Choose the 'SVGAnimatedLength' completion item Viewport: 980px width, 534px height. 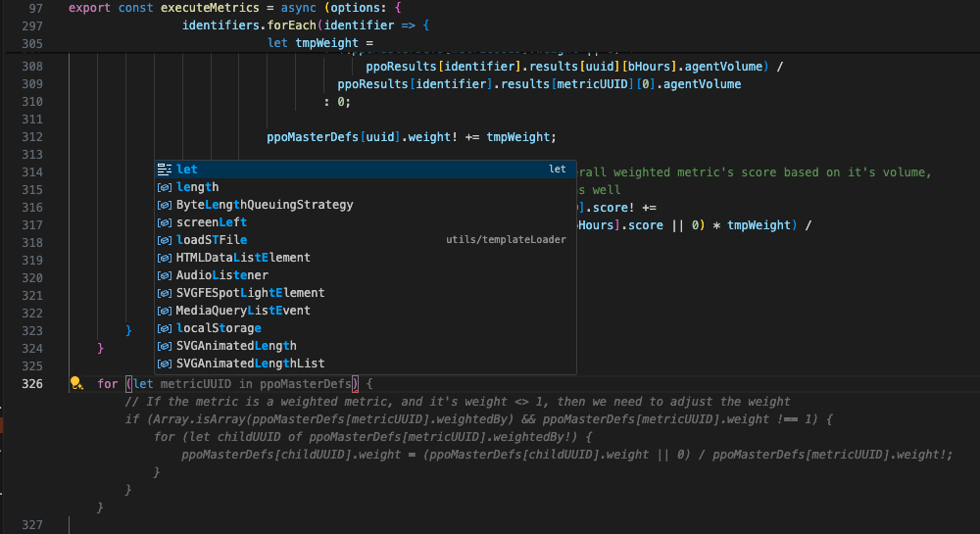236,346
